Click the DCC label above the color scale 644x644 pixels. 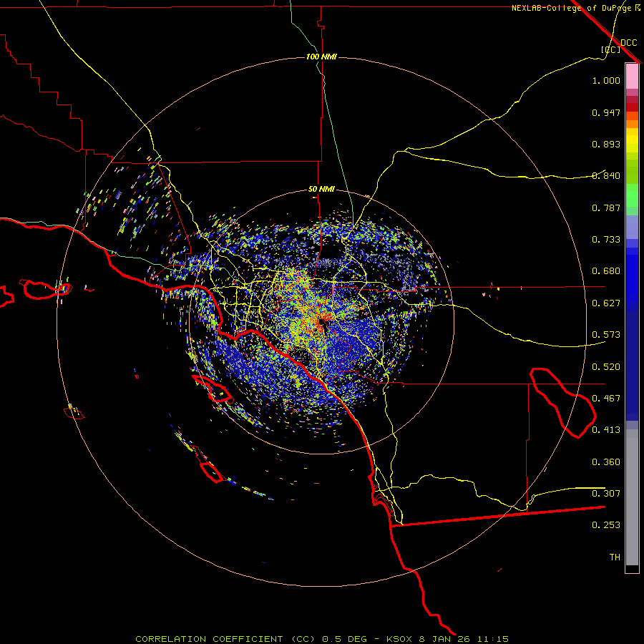click(x=629, y=43)
